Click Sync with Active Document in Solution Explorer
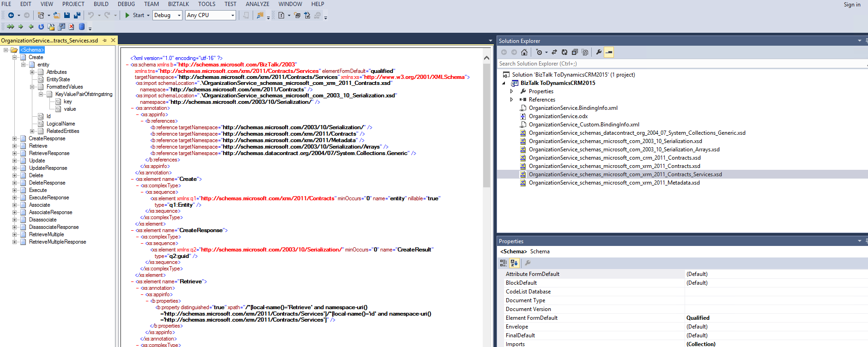The image size is (868, 347). coord(554,52)
